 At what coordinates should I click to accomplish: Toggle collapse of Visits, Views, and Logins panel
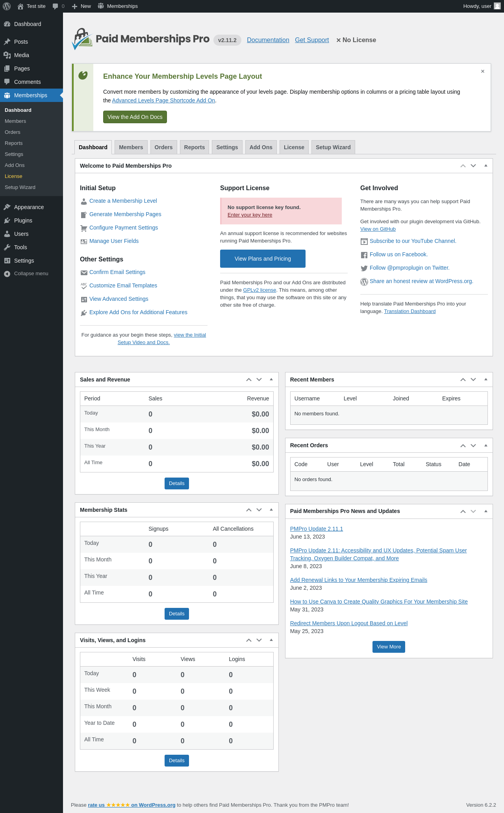point(271,640)
